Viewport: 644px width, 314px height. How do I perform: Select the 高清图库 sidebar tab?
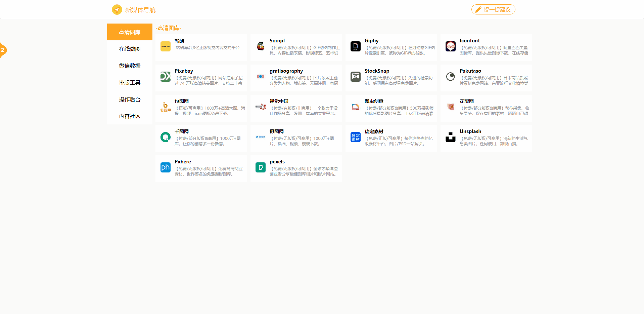coord(130,32)
